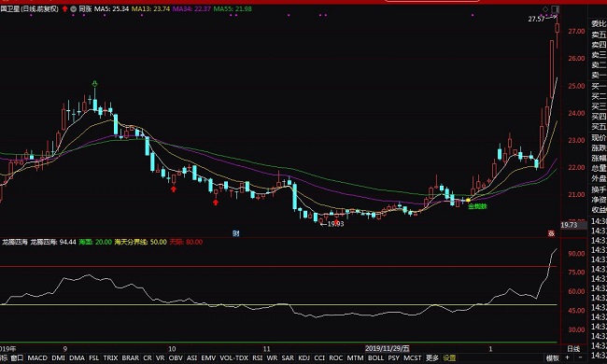The width and height of the screenshot is (607, 364).
Task: Click the MA55: 21.98 label
Action: (x=233, y=8)
